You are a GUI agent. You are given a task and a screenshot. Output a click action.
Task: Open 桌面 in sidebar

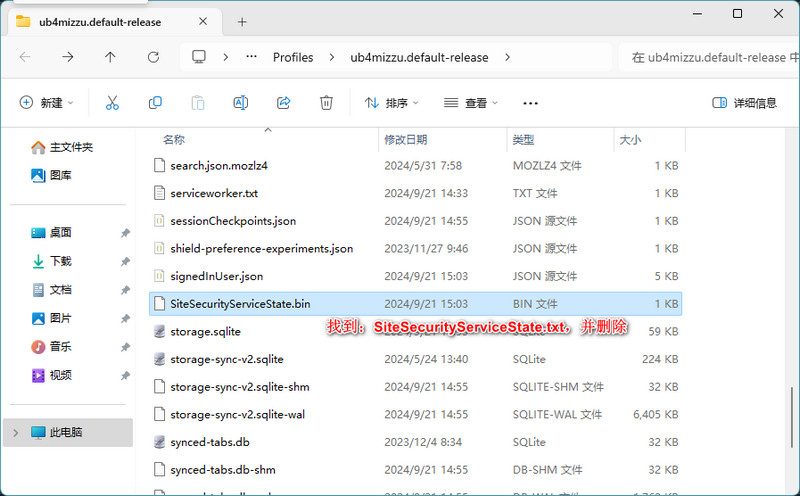[51, 233]
